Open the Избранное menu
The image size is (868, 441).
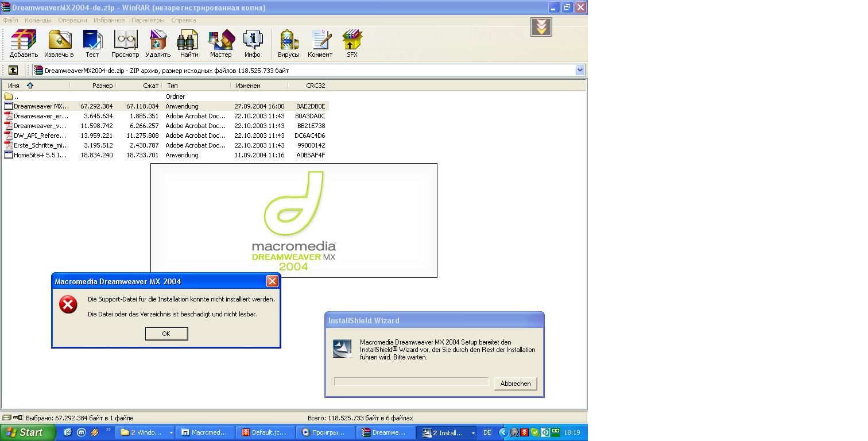tap(109, 20)
